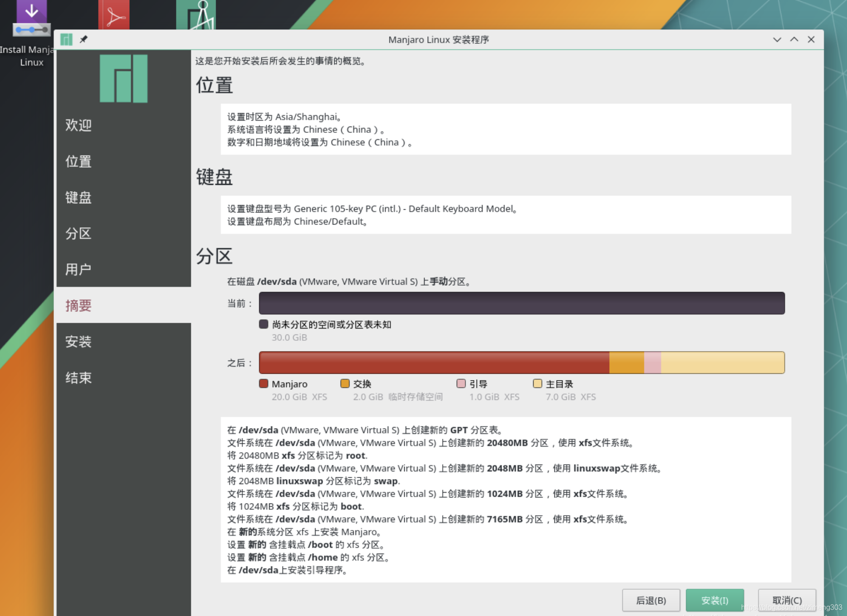Click the 取消(C) cancel button
Image resolution: width=847 pixels, height=616 pixels.
coord(787,600)
